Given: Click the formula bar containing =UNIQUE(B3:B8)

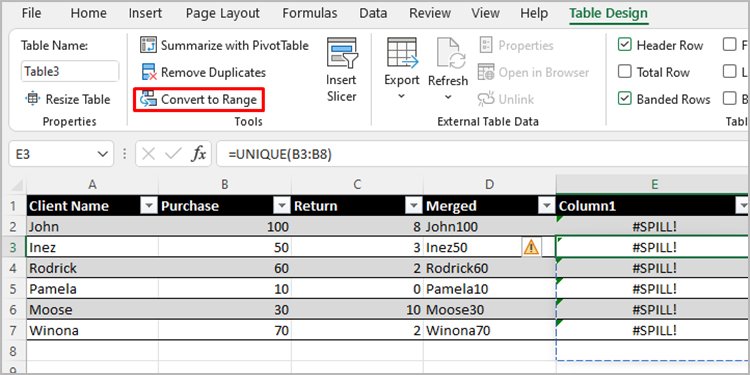Looking at the screenshot, I should (483, 154).
